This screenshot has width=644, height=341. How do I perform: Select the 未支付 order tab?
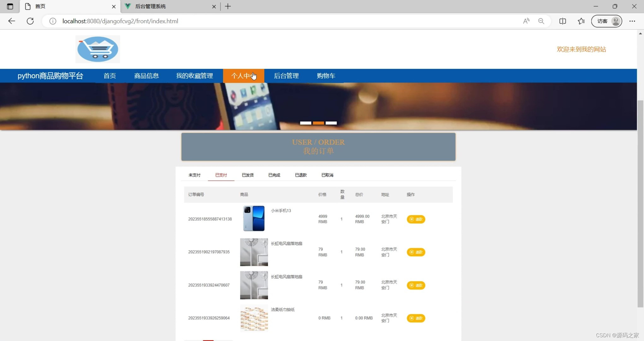click(x=194, y=175)
